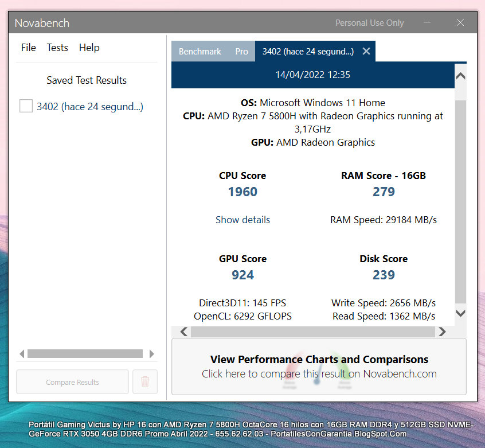The width and height of the screenshot is (485, 448).
Task: Open the Help menu
Action: (89, 48)
